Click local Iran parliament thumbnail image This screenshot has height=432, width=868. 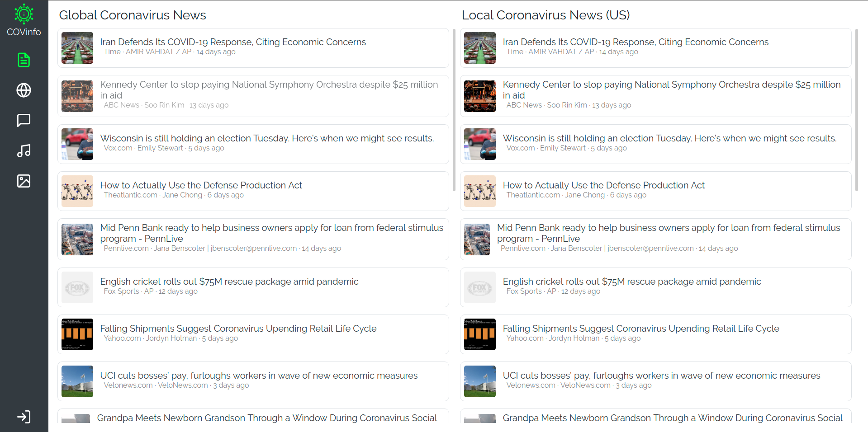point(480,48)
